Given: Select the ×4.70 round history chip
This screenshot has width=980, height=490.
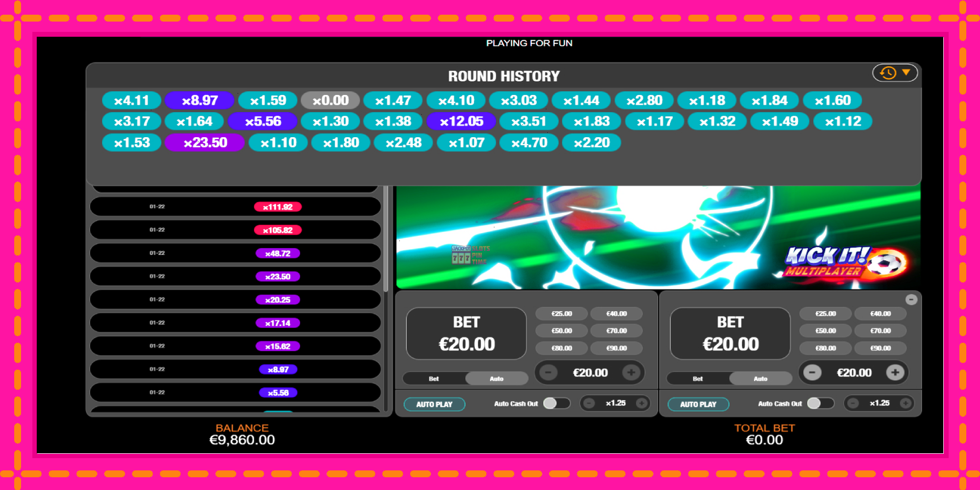Looking at the screenshot, I should click(529, 143).
